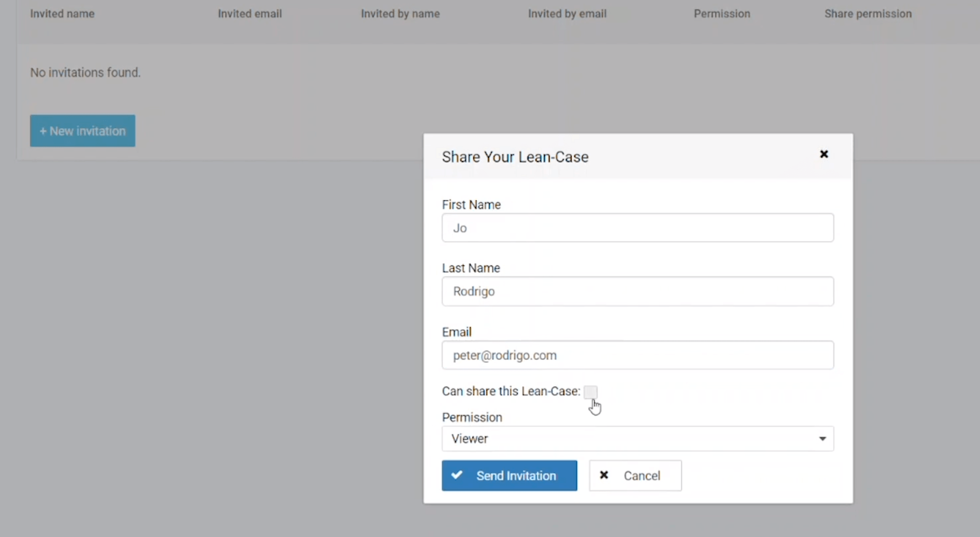Screen dimensions: 980x537
Task: Click the Last Name field containing Rodrigo
Action: click(637, 291)
